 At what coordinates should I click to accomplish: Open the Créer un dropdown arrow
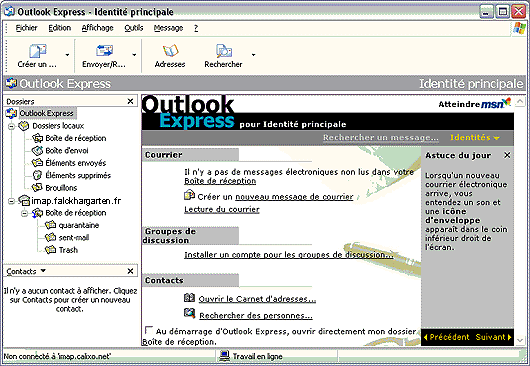pos(67,55)
